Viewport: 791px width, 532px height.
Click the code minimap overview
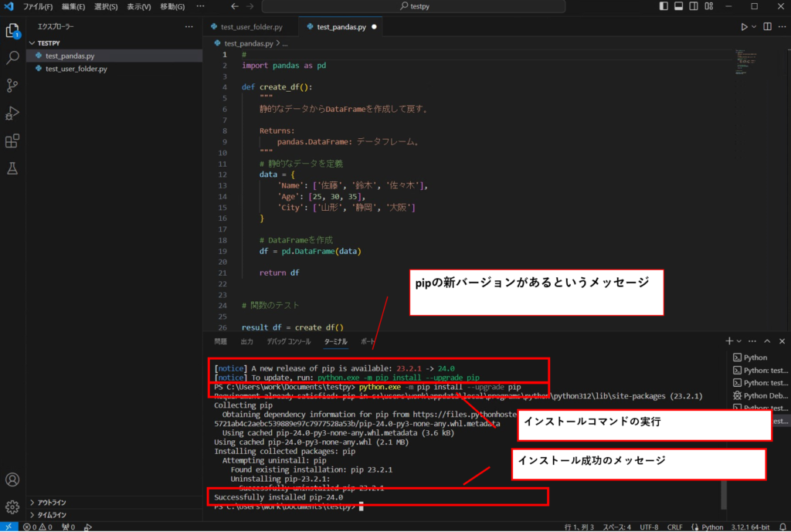(745, 62)
